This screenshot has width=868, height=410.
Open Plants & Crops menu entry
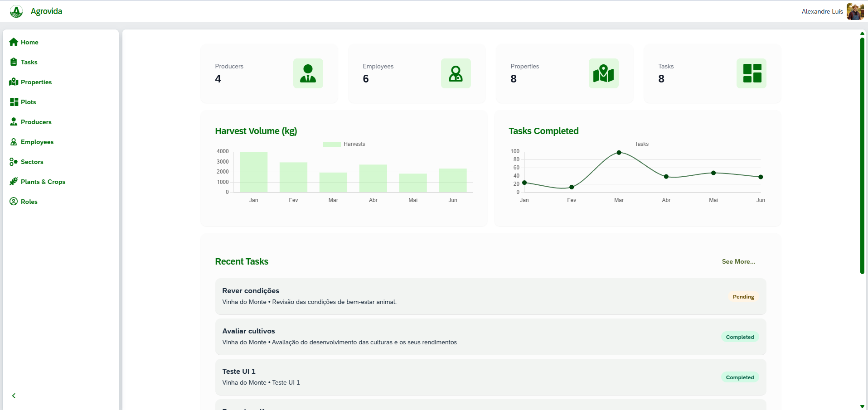(x=61, y=182)
